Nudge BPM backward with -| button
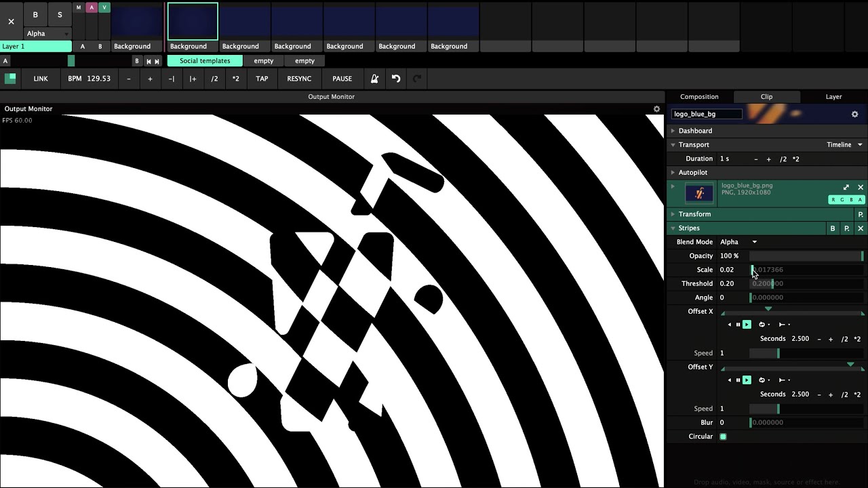The image size is (868, 488). point(172,79)
